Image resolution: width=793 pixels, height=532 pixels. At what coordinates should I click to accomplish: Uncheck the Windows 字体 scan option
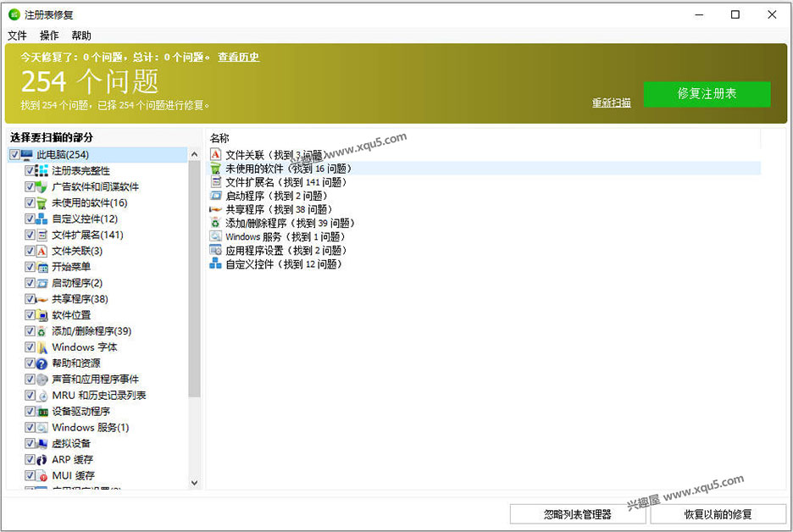pyautogui.click(x=30, y=346)
